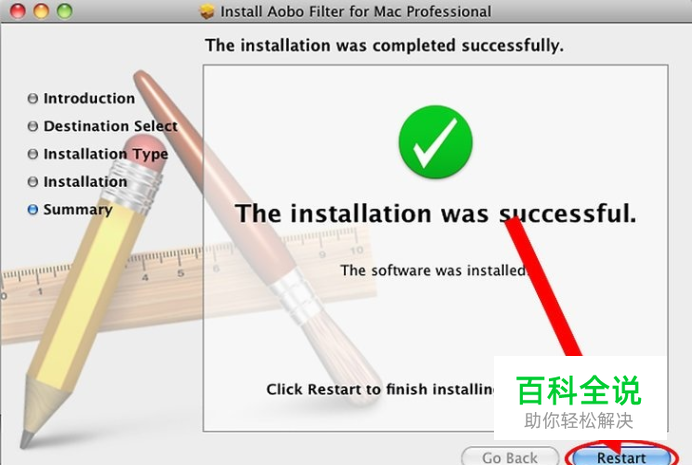Click the Go Back button
692x465 pixels.
[510, 457]
